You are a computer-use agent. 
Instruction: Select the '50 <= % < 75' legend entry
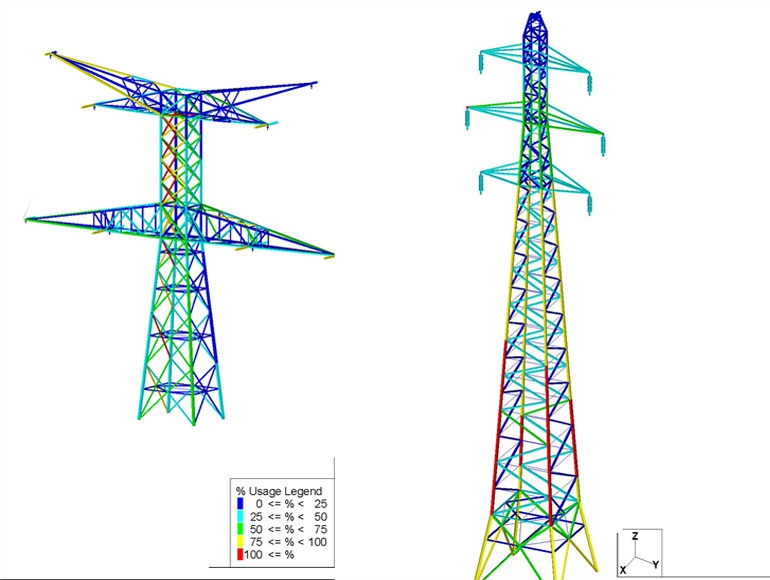(x=288, y=529)
